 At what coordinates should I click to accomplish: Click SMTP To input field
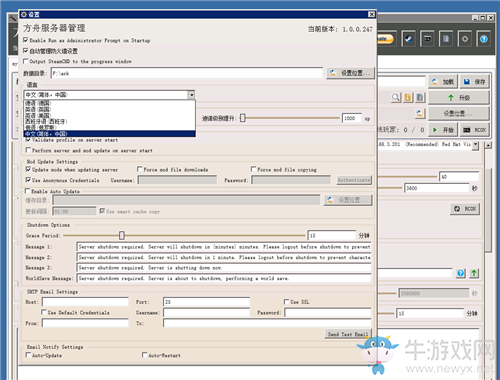(x=267, y=323)
